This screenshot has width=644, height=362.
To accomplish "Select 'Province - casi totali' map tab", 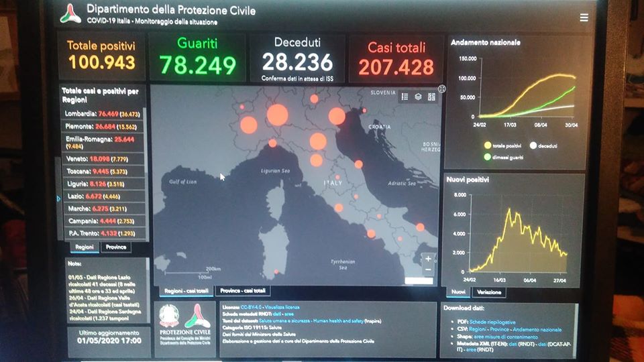I will point(243,290).
